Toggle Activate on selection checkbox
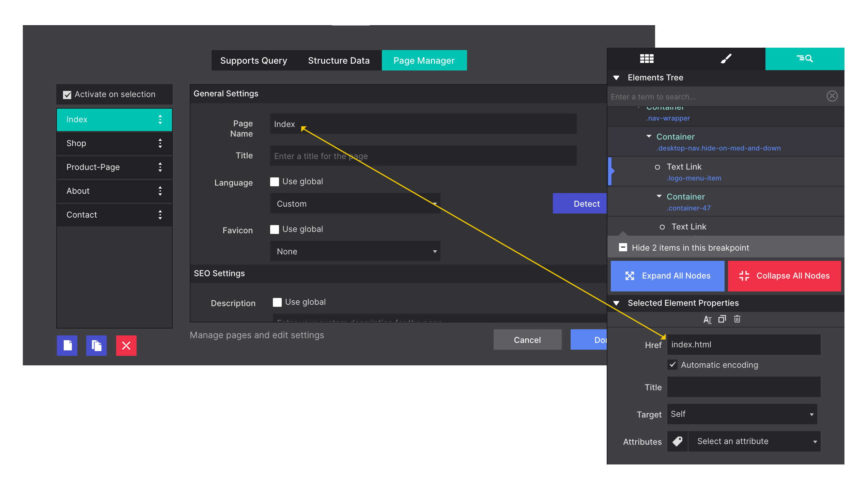Viewport: 868px width, 490px height. pyautogui.click(x=67, y=95)
